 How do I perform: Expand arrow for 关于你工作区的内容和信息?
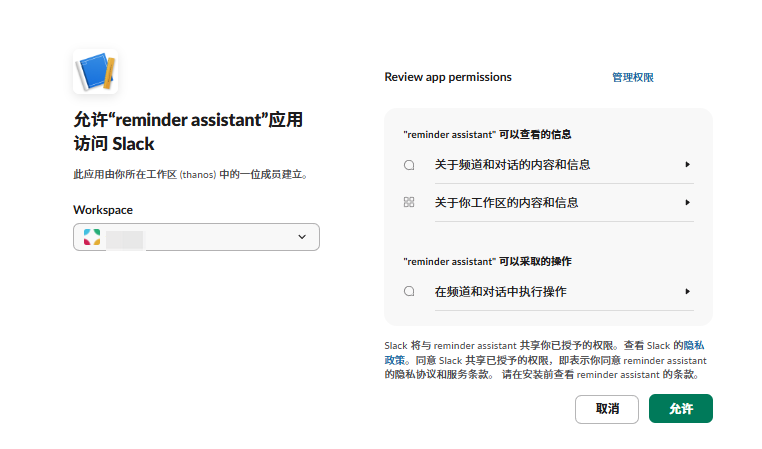coord(687,203)
